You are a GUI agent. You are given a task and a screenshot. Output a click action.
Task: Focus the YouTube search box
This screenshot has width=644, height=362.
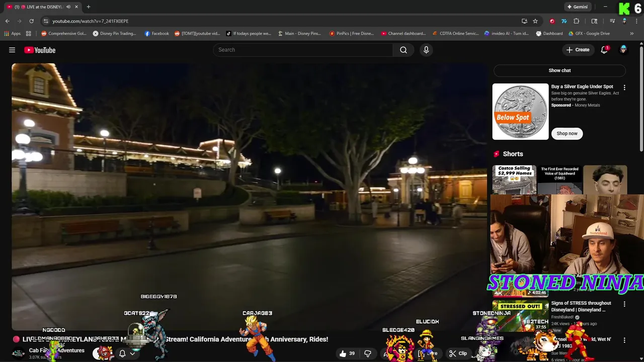pos(303,50)
